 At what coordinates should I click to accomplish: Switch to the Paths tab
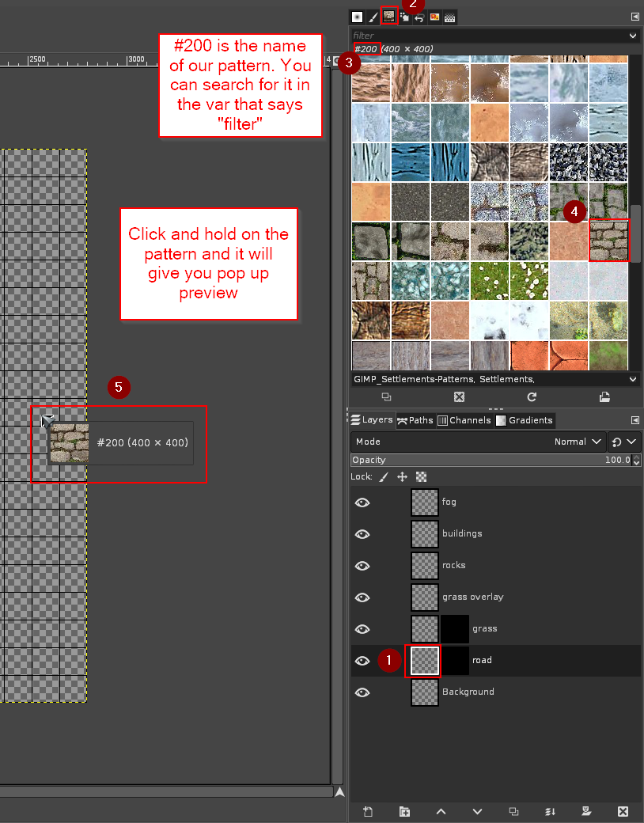[x=420, y=420]
